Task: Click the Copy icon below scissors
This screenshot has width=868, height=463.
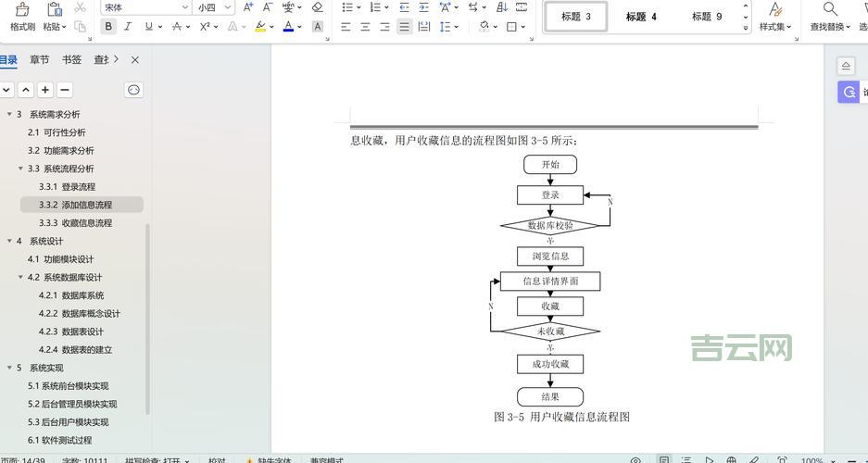Action: (x=81, y=26)
